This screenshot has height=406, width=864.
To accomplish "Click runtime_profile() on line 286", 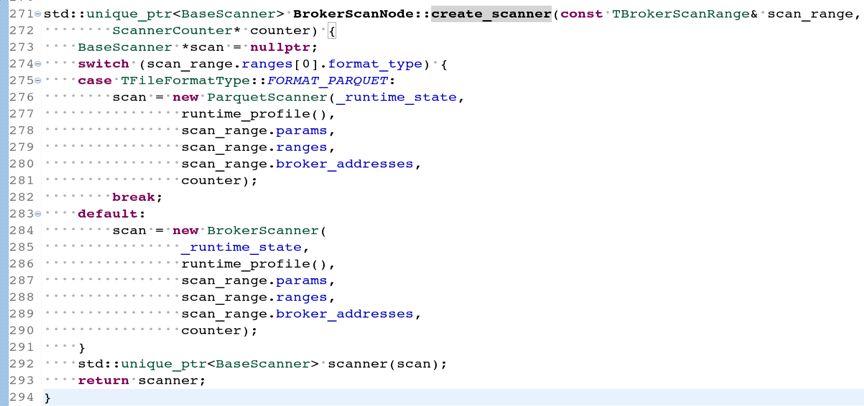I will [x=257, y=264].
